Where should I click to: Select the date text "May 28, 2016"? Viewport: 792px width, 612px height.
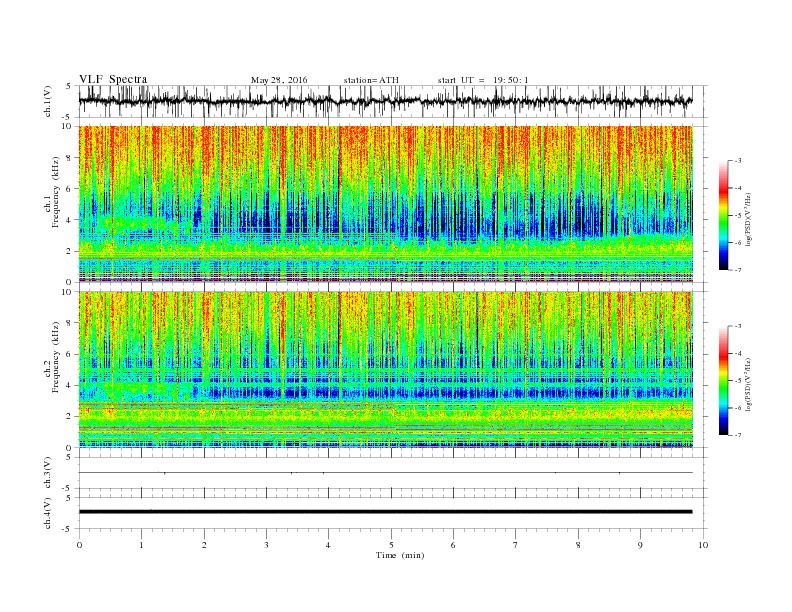279,80
